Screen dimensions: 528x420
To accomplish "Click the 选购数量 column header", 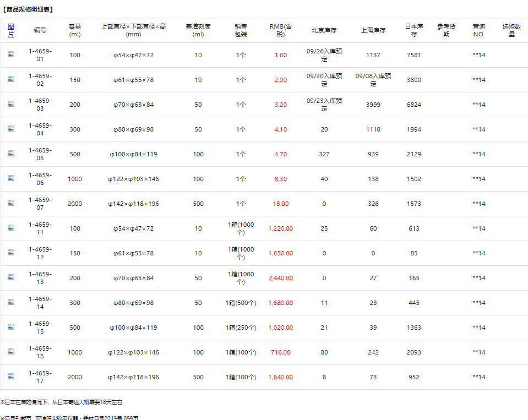I will pyautogui.click(x=511, y=30).
